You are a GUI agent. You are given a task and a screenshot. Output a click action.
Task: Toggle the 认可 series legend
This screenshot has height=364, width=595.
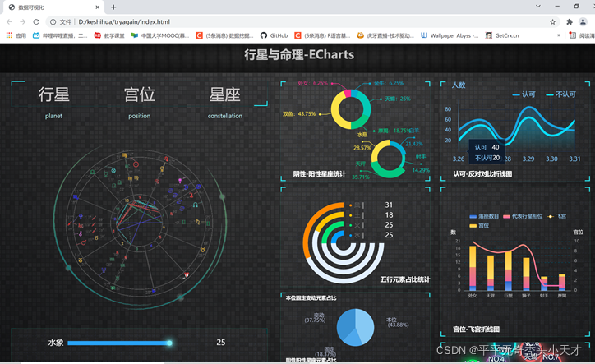[x=524, y=94]
